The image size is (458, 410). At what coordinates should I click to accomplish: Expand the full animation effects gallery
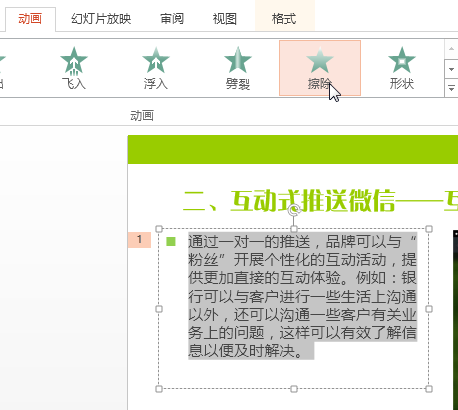pos(451,88)
